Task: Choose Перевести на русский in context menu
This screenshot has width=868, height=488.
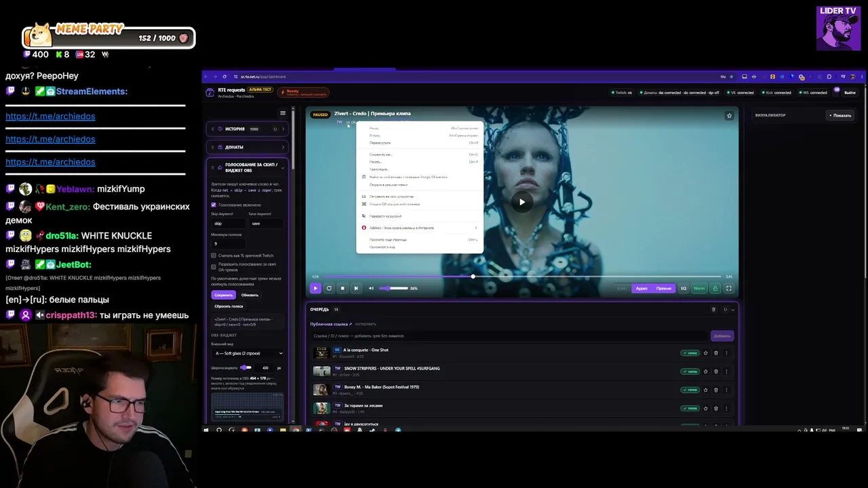Action: click(420, 216)
